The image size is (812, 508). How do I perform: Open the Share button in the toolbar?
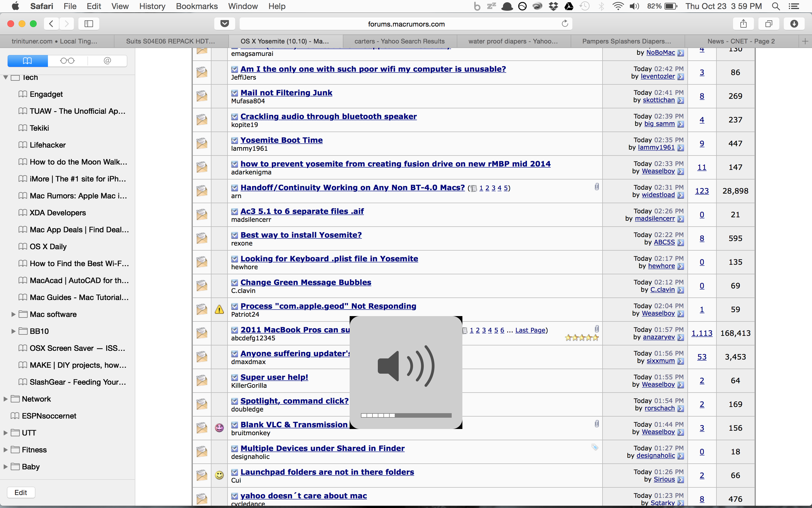[x=743, y=23]
